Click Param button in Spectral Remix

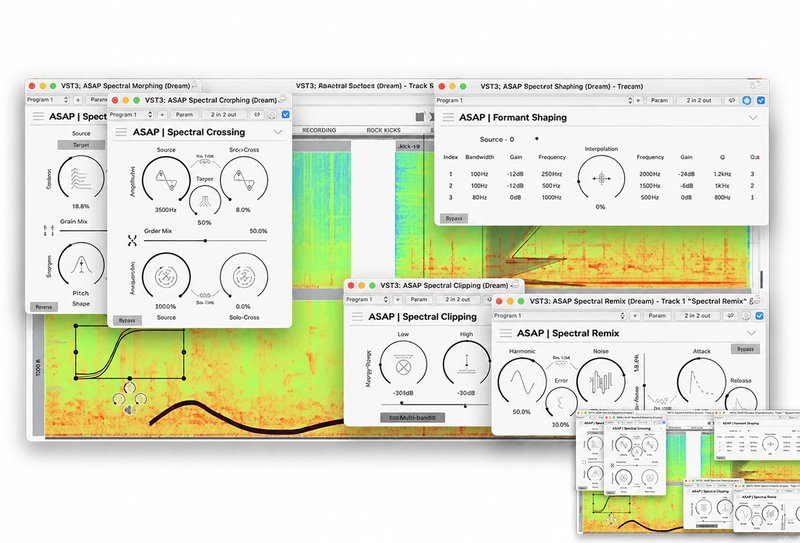coord(657,316)
